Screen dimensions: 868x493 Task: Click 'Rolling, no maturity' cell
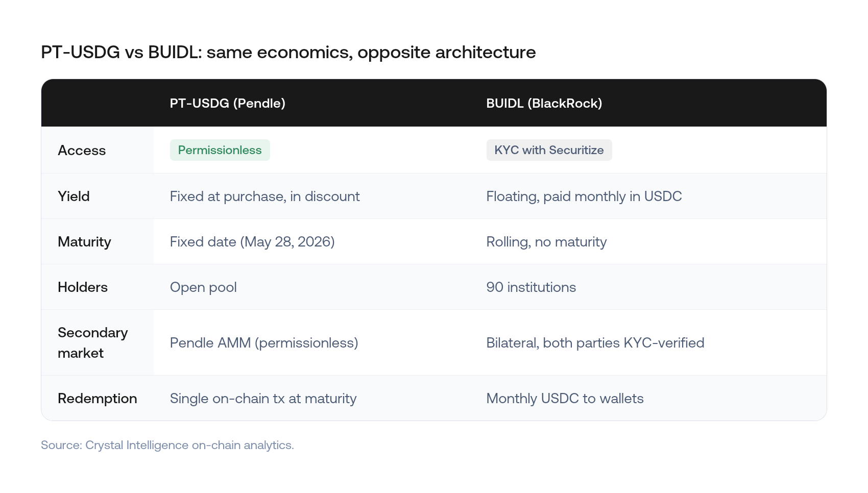coord(547,242)
